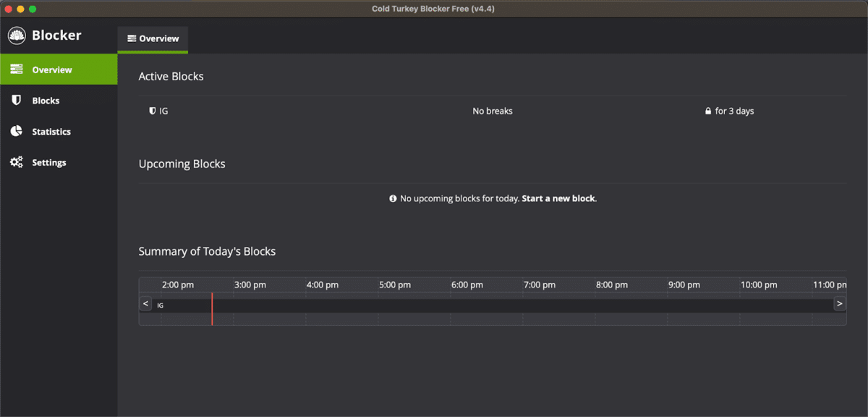Viewport: 868px width, 417px height.
Task: Click the Upcoming Blocks heading
Action: [x=182, y=164]
